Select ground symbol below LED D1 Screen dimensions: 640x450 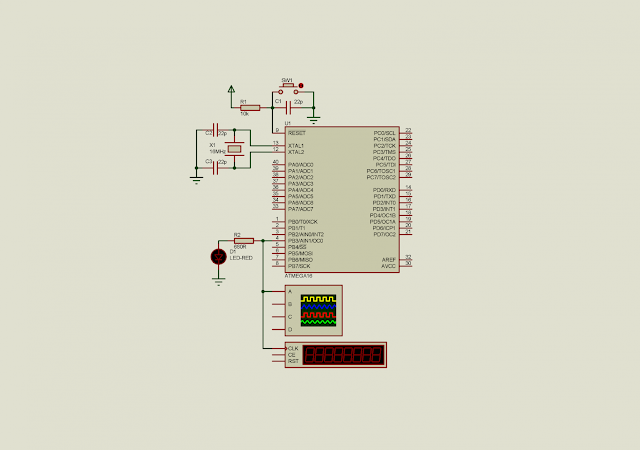219,281
